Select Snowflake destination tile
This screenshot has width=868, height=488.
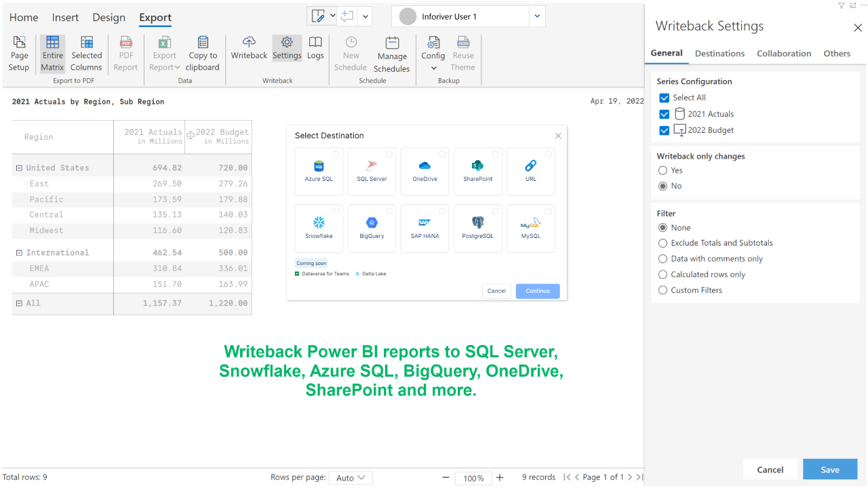click(319, 228)
